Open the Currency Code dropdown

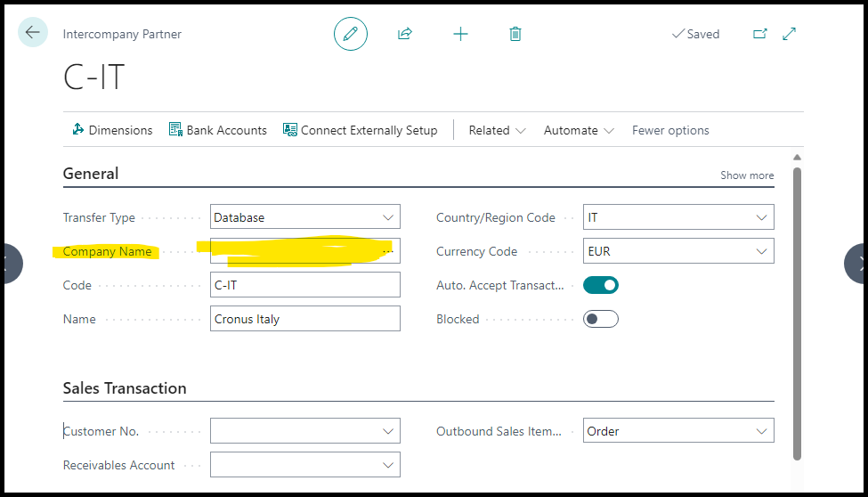pyautogui.click(x=761, y=251)
